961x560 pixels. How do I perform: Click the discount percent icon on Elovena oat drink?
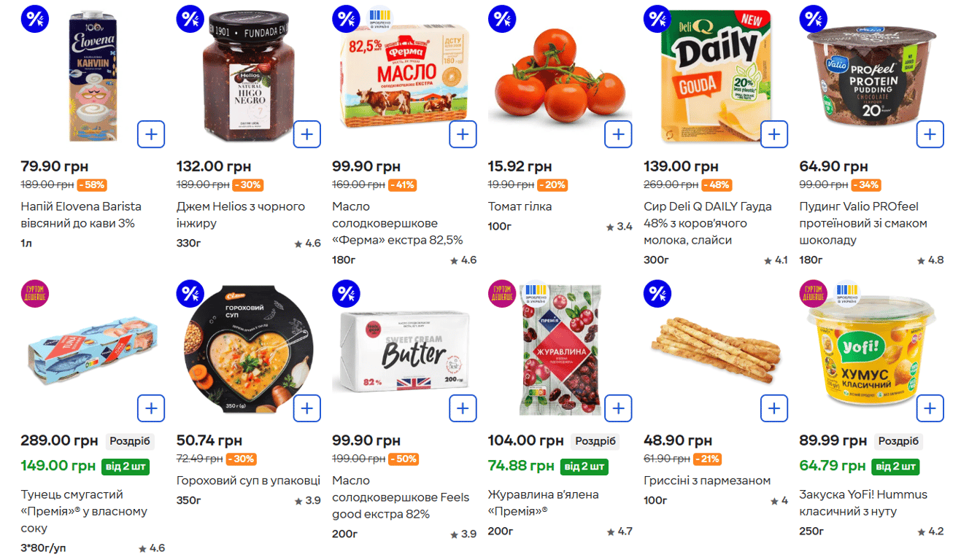tap(33, 18)
